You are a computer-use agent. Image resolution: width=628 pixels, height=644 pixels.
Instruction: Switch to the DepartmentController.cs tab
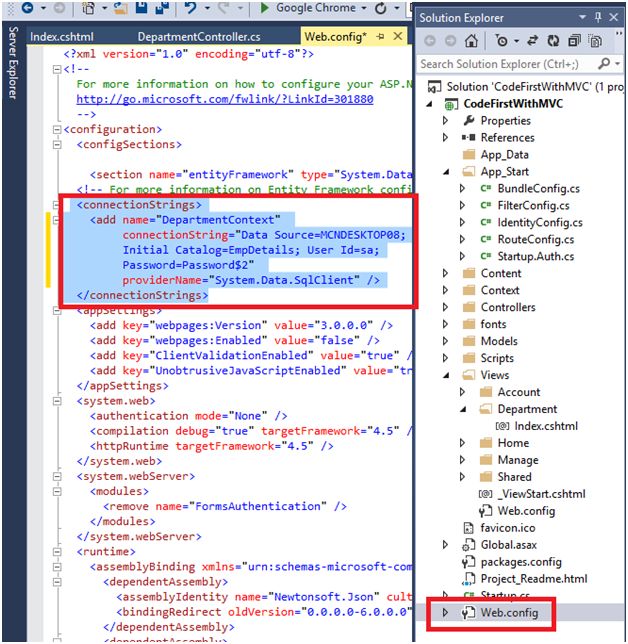pyautogui.click(x=199, y=37)
